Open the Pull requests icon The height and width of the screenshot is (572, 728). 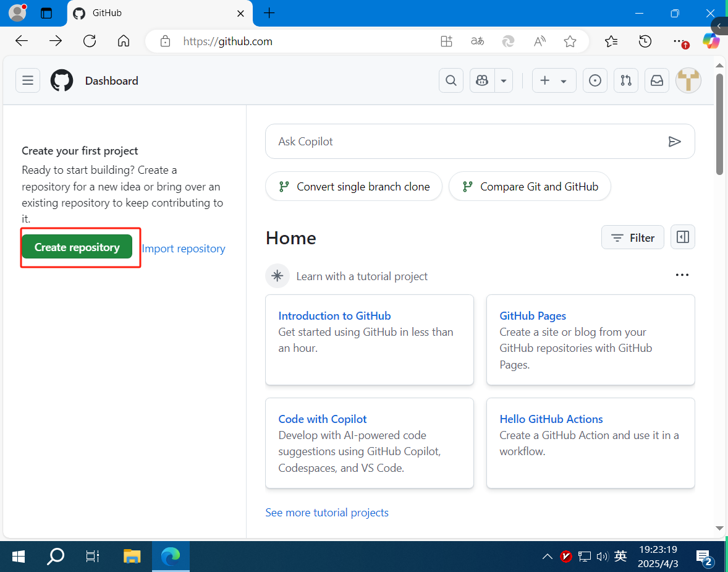tap(626, 80)
